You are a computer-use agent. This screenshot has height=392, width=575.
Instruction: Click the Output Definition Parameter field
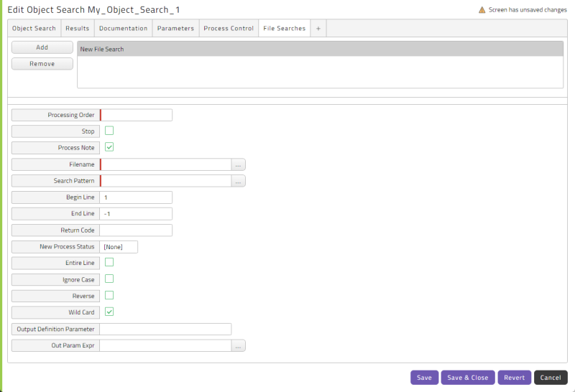coord(165,329)
